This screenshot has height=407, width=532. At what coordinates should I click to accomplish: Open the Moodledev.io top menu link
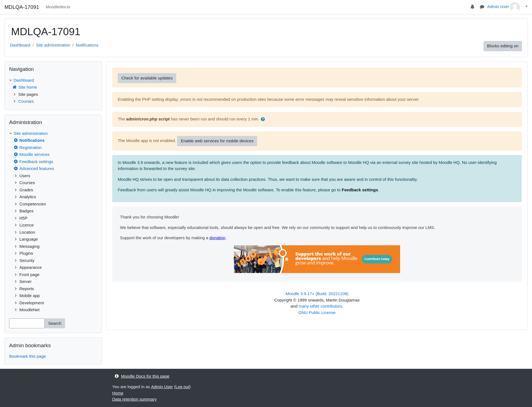(58, 7)
